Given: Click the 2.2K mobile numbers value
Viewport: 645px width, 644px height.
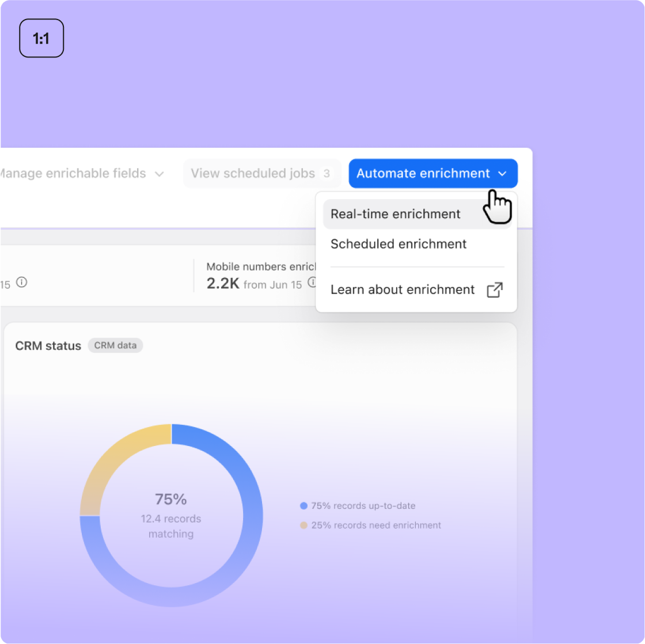Looking at the screenshot, I should 222,284.
